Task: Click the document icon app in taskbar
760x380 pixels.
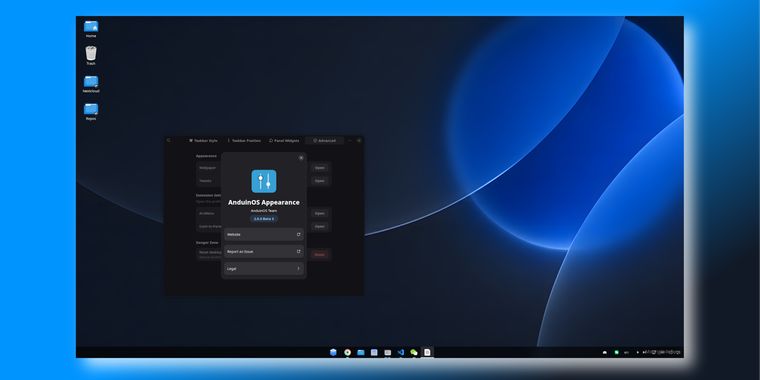Action: tap(427, 352)
